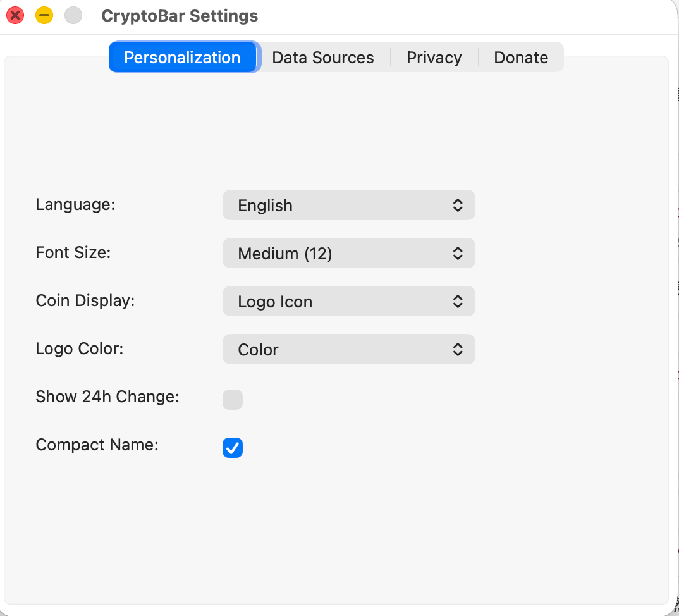The image size is (679, 616).
Task: Switch to the Data Sources tab
Action: click(x=323, y=57)
